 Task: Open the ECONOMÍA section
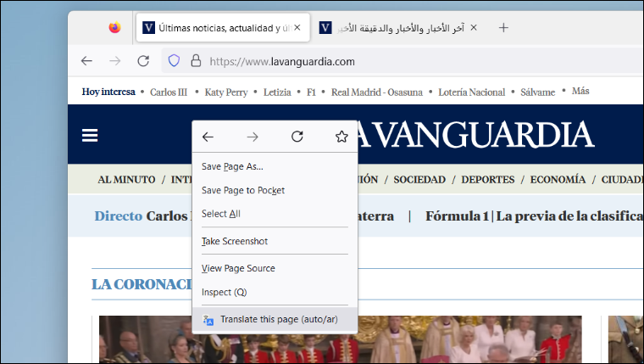[558, 180]
